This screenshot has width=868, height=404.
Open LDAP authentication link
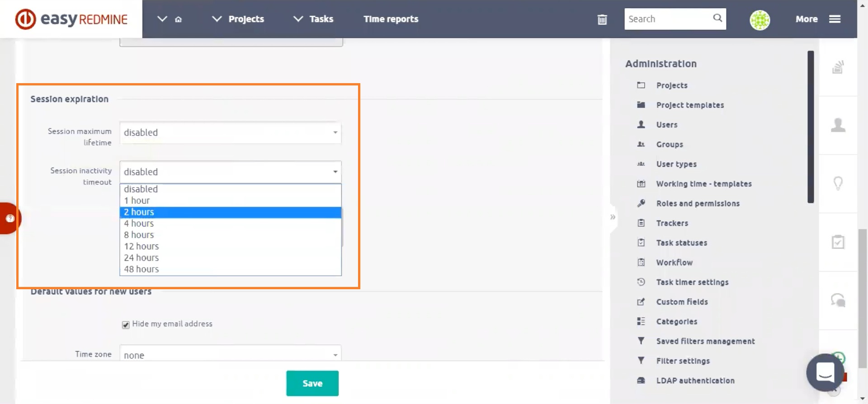[x=695, y=381]
